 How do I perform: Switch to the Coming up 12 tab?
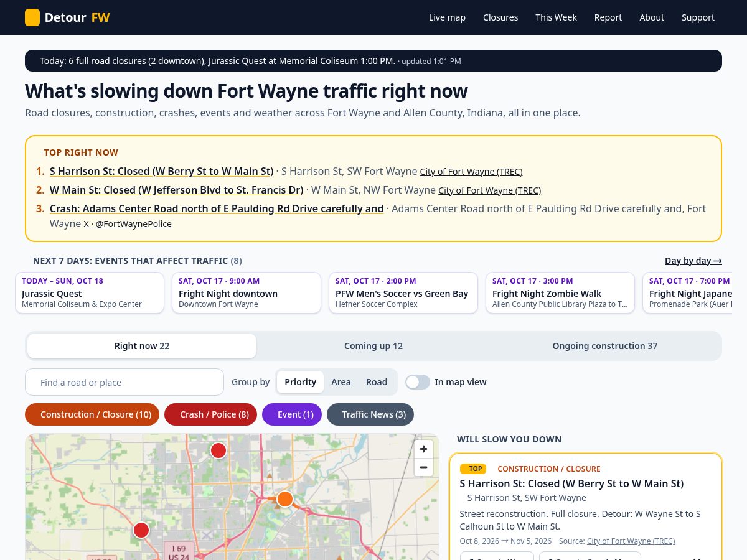point(374,346)
